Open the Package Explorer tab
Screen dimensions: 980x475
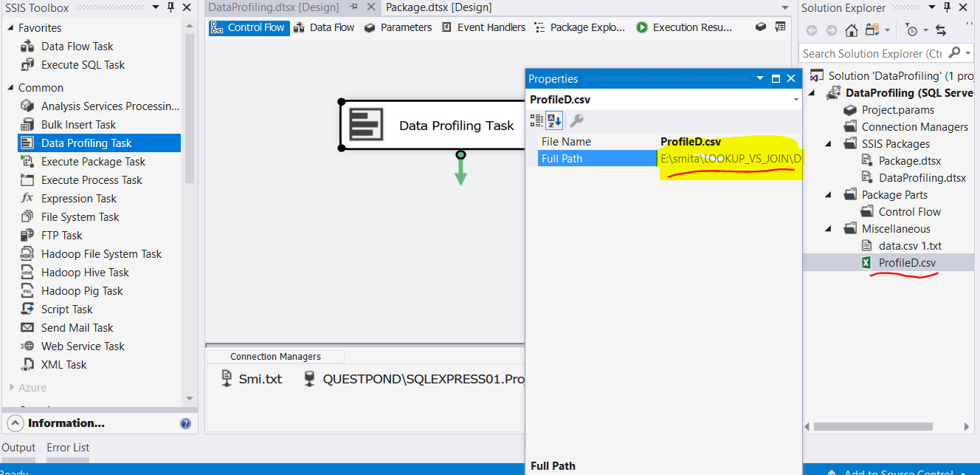pos(579,27)
